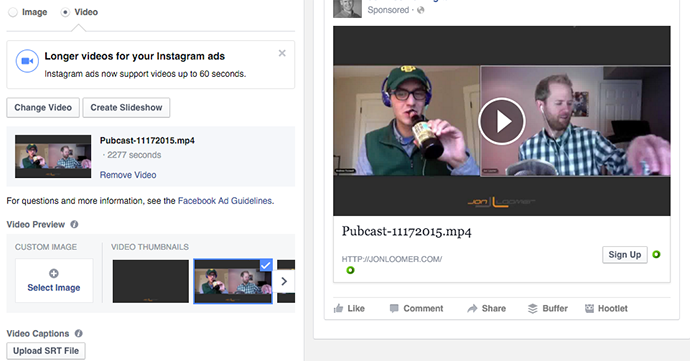The image size is (690, 361).
Task: Click the Pubcast-11172015.mp4 headline in preview
Action: [x=407, y=232]
